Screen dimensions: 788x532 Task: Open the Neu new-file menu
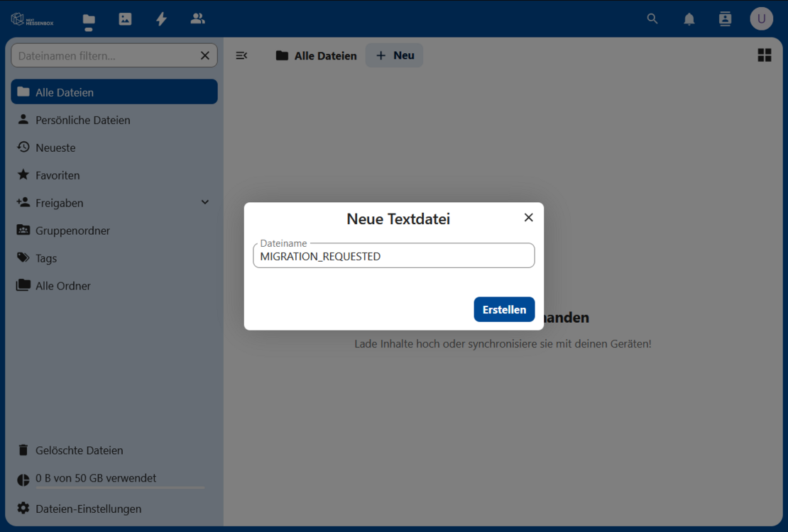[395, 55]
